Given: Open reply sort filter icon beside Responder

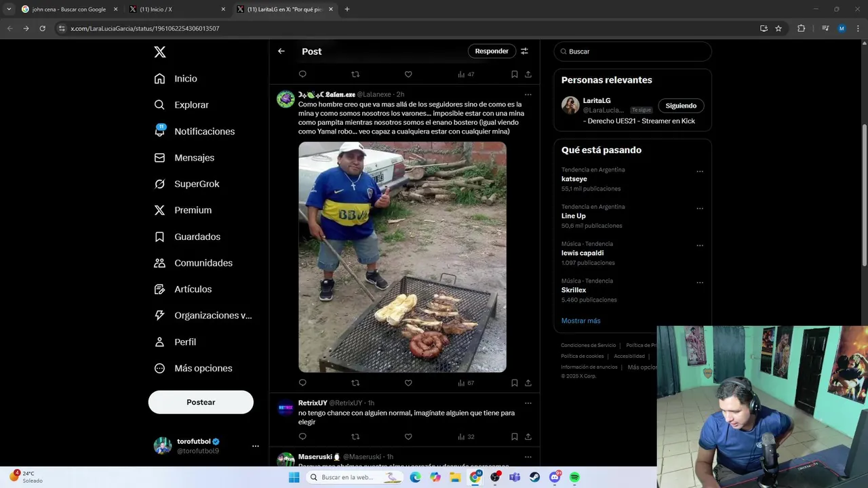Looking at the screenshot, I should point(524,51).
